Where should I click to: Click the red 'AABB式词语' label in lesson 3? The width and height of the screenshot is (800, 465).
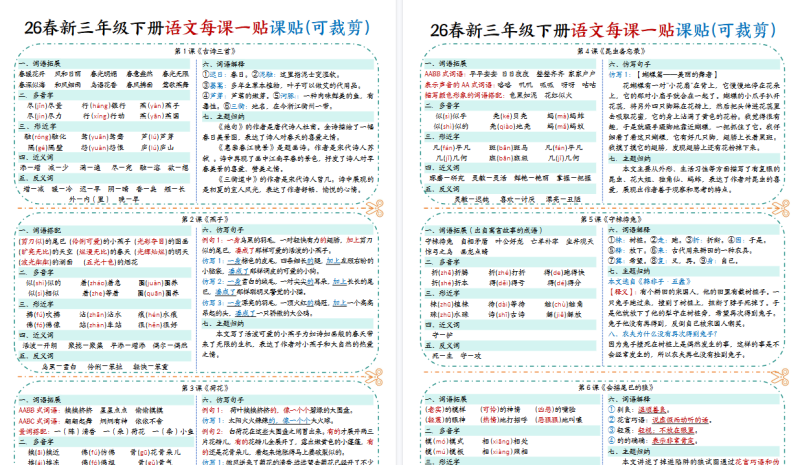40,410
